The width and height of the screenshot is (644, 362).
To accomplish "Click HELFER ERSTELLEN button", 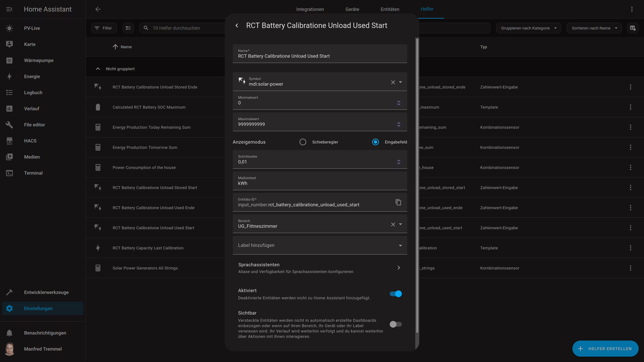I will point(605,349).
